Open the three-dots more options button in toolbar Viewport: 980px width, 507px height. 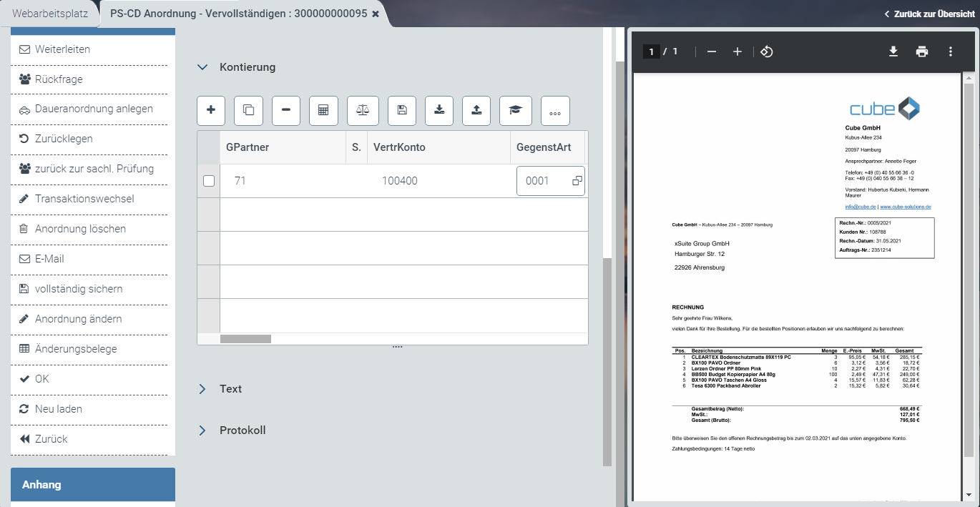click(x=555, y=111)
